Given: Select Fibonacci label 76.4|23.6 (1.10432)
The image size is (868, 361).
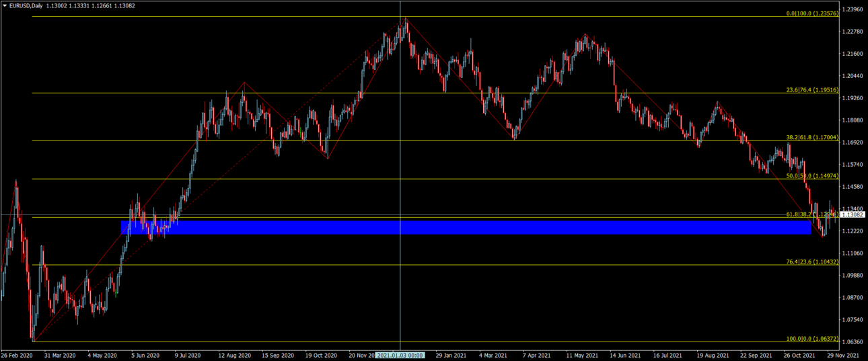Looking at the screenshot, I should click(812, 262).
